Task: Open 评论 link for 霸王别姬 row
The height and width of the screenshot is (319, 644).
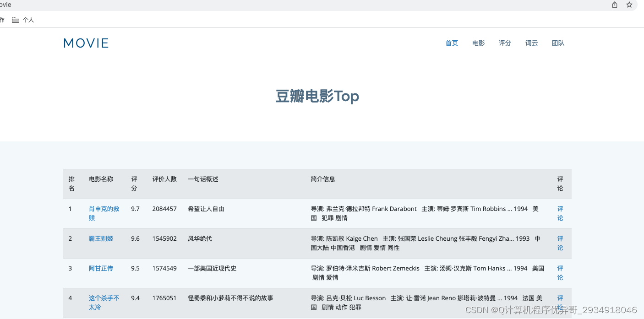Action: (560, 243)
